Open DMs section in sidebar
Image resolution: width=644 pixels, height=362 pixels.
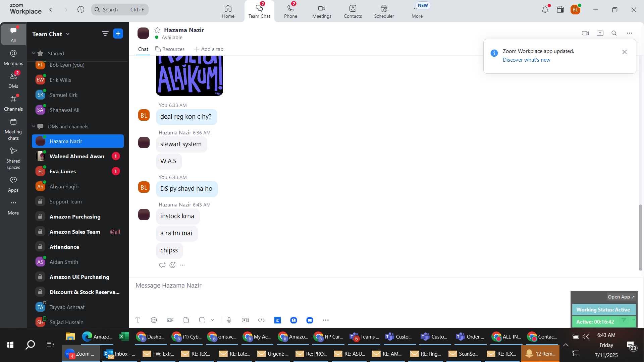coord(13,80)
